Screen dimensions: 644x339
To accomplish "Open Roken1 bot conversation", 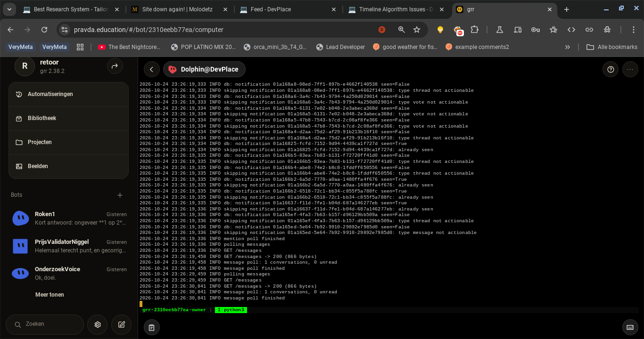I will [69, 218].
